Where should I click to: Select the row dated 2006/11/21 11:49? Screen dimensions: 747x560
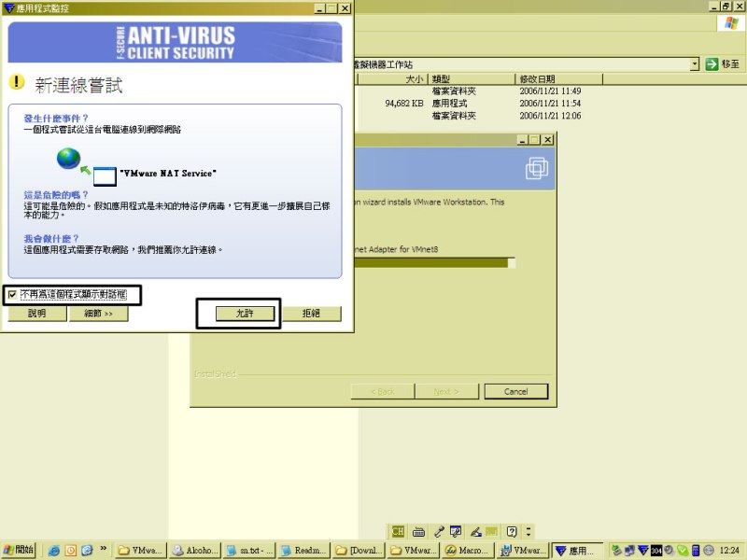(481, 91)
